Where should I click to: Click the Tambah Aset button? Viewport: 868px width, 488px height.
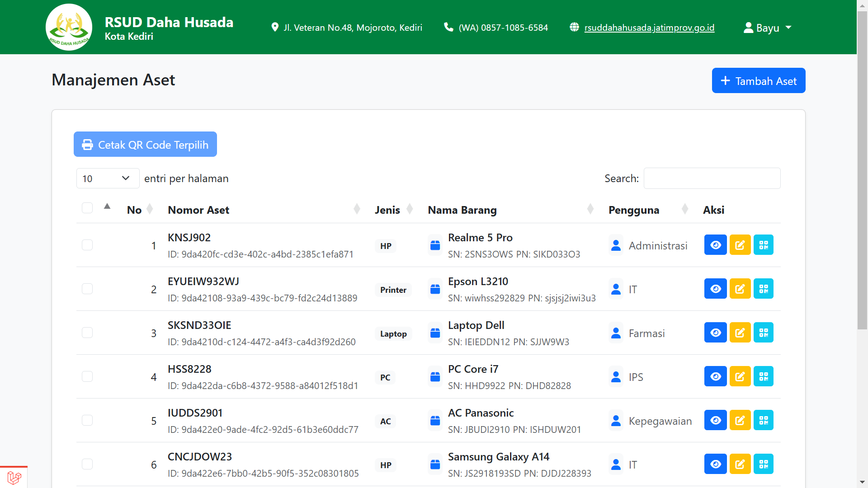758,80
